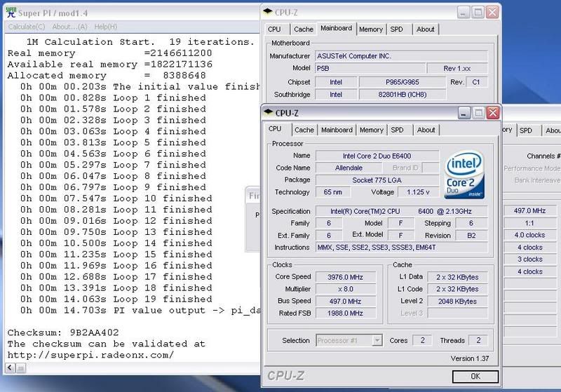
Task: Open Memory tab in front CPU-Z window
Action: [371, 130]
